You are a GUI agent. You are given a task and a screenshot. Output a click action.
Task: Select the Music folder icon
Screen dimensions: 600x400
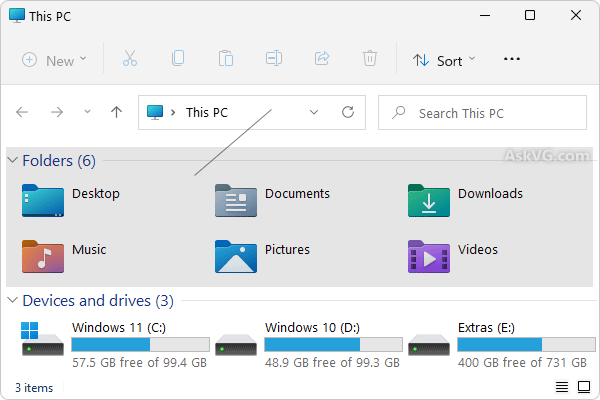click(x=43, y=256)
